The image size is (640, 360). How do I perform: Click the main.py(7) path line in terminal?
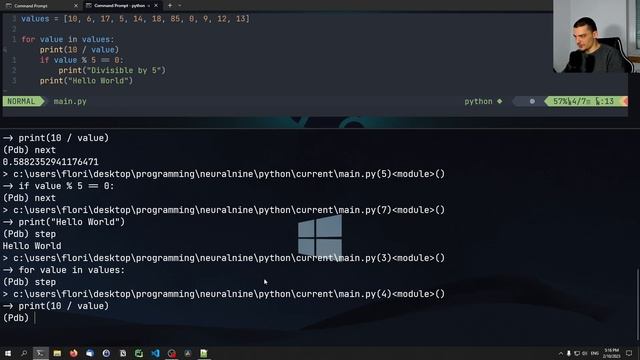click(x=224, y=210)
